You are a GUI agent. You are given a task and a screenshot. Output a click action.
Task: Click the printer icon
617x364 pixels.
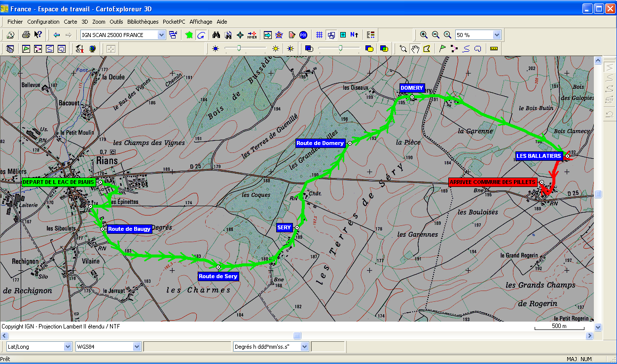point(26,35)
